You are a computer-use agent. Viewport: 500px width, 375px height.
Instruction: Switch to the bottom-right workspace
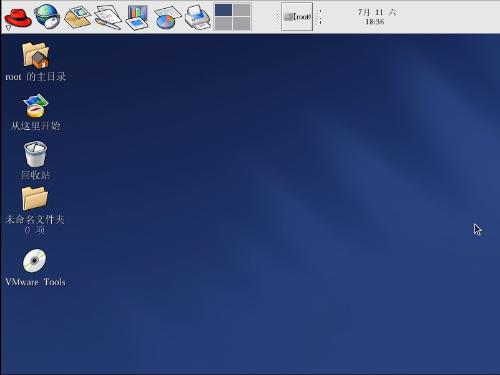[242, 24]
